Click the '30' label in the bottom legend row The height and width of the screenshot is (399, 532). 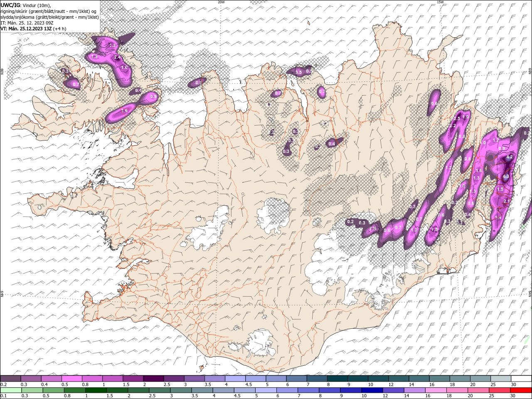(513, 396)
